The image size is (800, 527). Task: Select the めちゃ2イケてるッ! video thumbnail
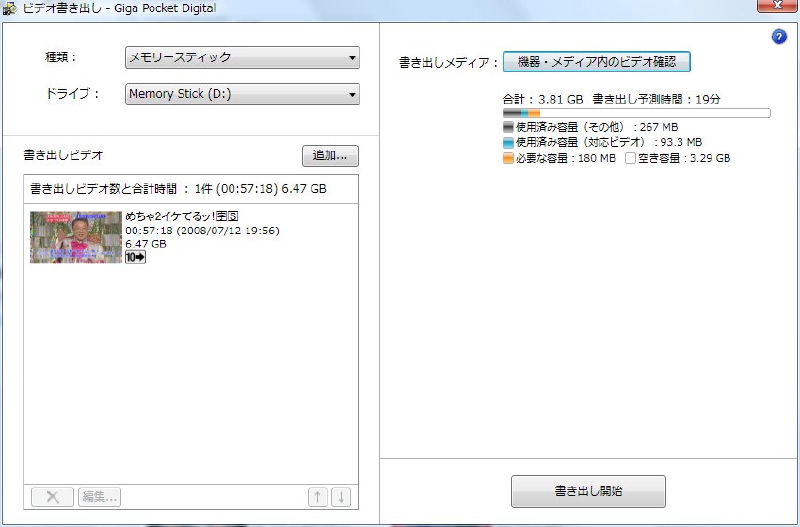coord(76,237)
